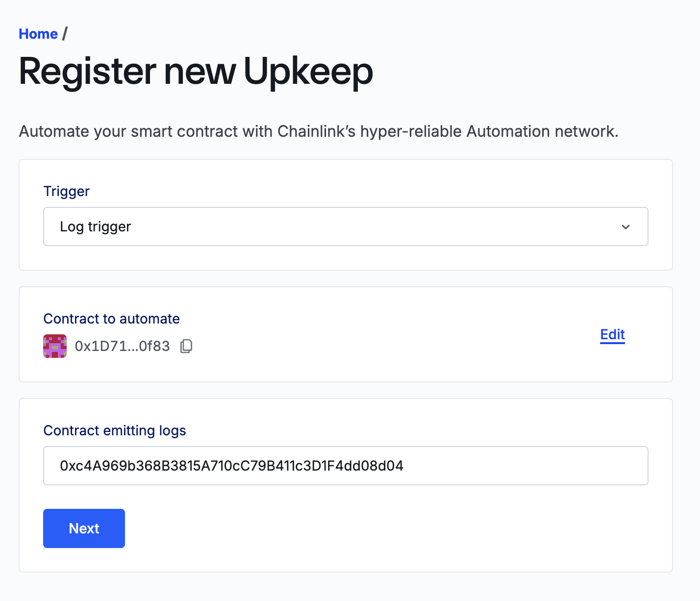The height and width of the screenshot is (601, 700).
Task: Click the word Chainlink's in the description
Action: pyautogui.click(x=316, y=131)
